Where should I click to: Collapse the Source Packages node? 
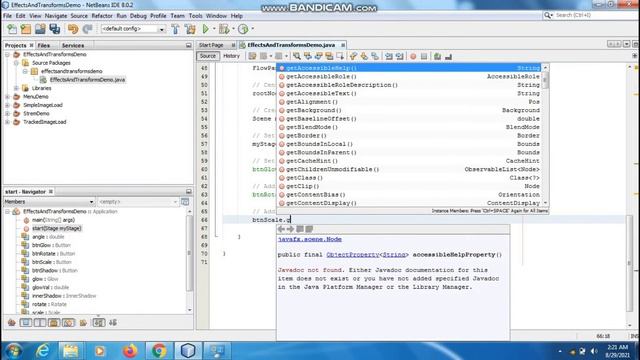pyautogui.click(x=16, y=63)
